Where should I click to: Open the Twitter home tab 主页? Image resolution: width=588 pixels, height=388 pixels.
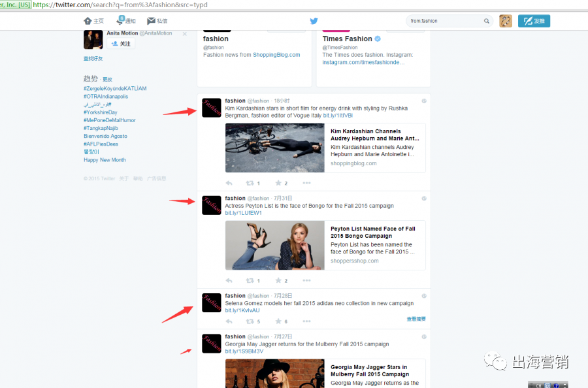point(93,21)
